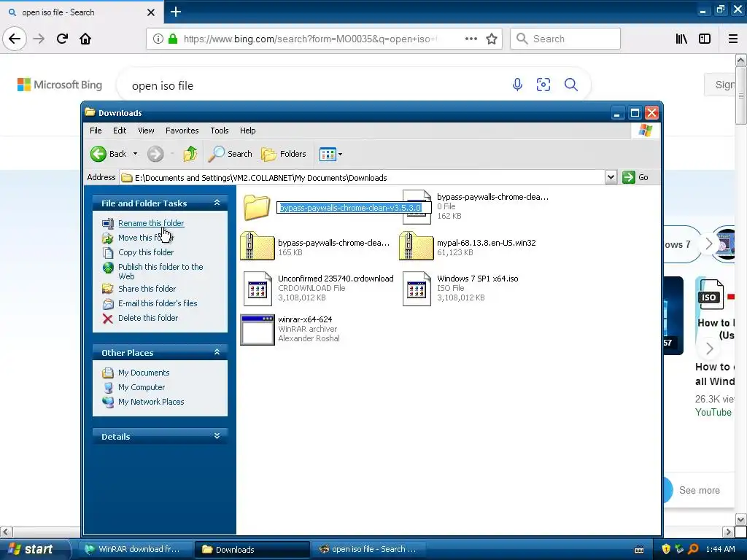
Task: Go to My Network Places
Action: [x=151, y=402]
